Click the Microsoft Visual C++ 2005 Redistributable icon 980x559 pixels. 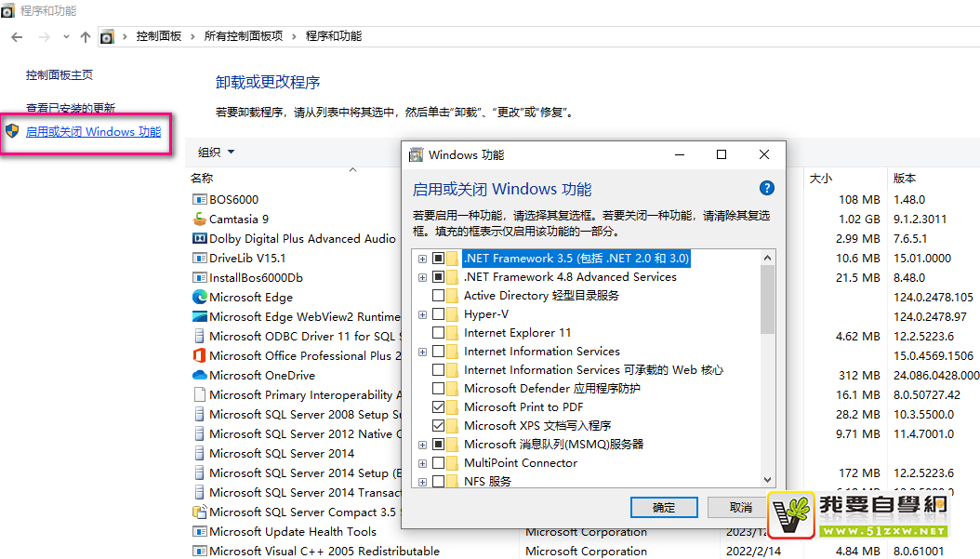click(x=199, y=551)
